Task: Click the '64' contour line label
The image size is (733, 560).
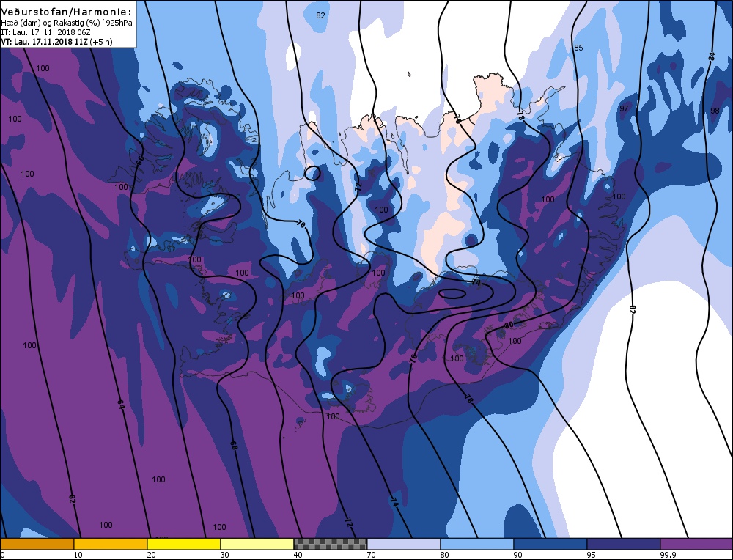Action: tap(121, 405)
